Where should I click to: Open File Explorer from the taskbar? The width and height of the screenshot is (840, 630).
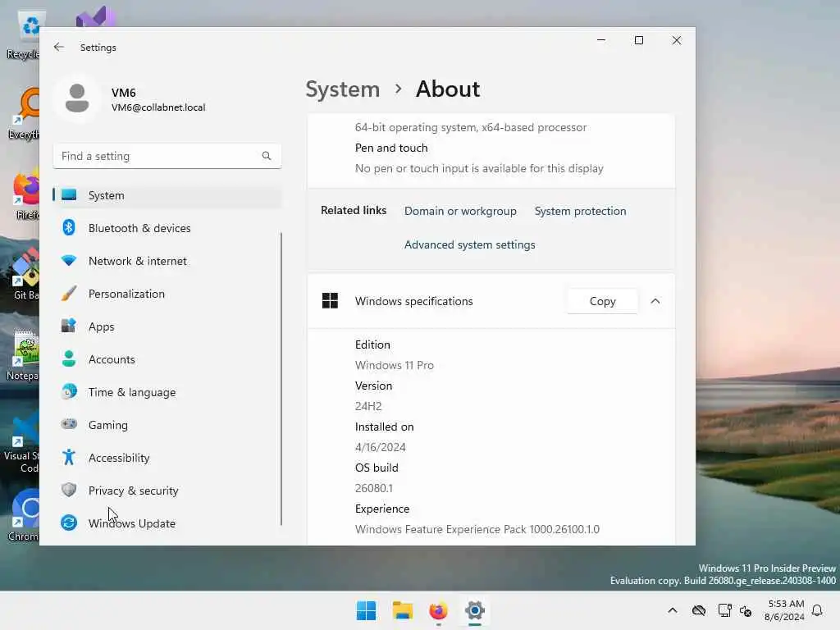[x=402, y=610]
